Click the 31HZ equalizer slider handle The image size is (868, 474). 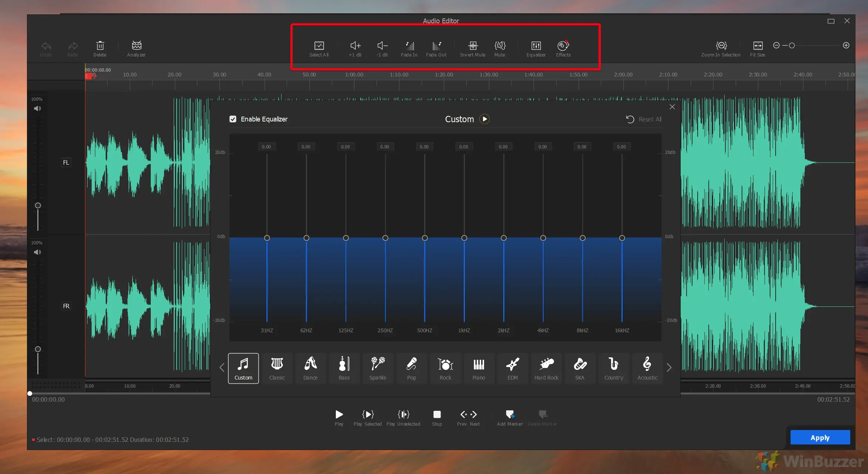point(267,238)
